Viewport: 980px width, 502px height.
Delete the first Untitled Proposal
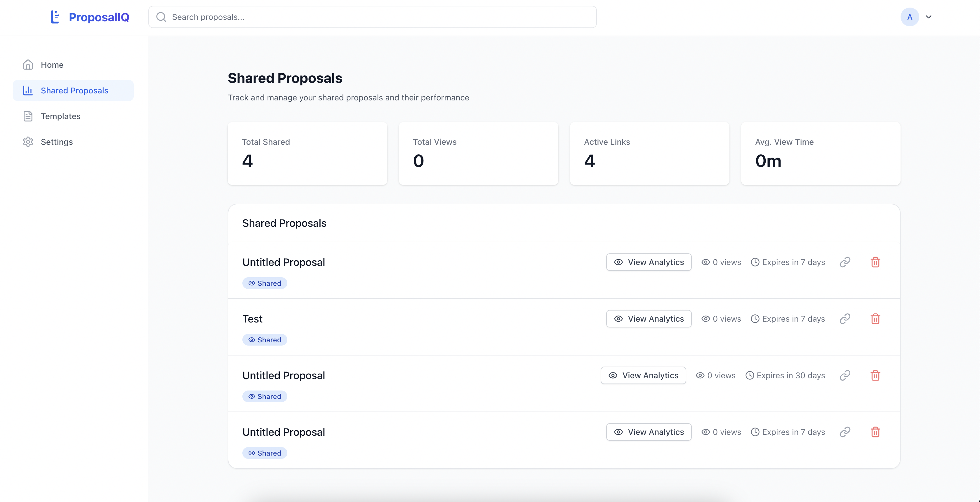(875, 262)
